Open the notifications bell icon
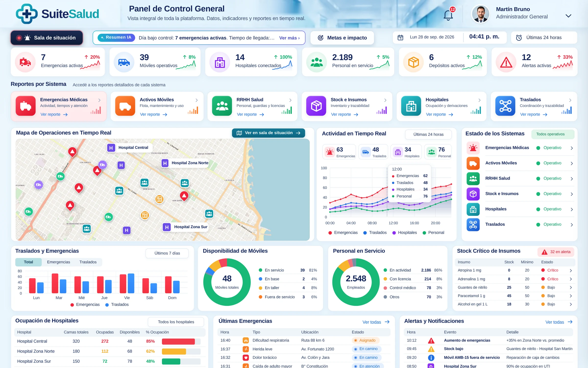Image resolution: width=588 pixels, height=368 pixels. coord(448,15)
